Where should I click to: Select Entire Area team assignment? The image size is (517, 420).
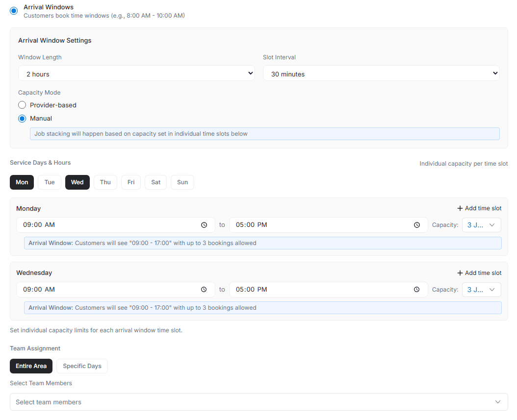coord(31,366)
